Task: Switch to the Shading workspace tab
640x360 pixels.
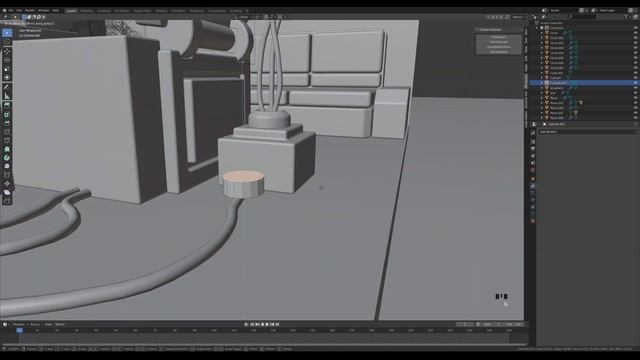Action: pyautogui.click(x=161, y=11)
